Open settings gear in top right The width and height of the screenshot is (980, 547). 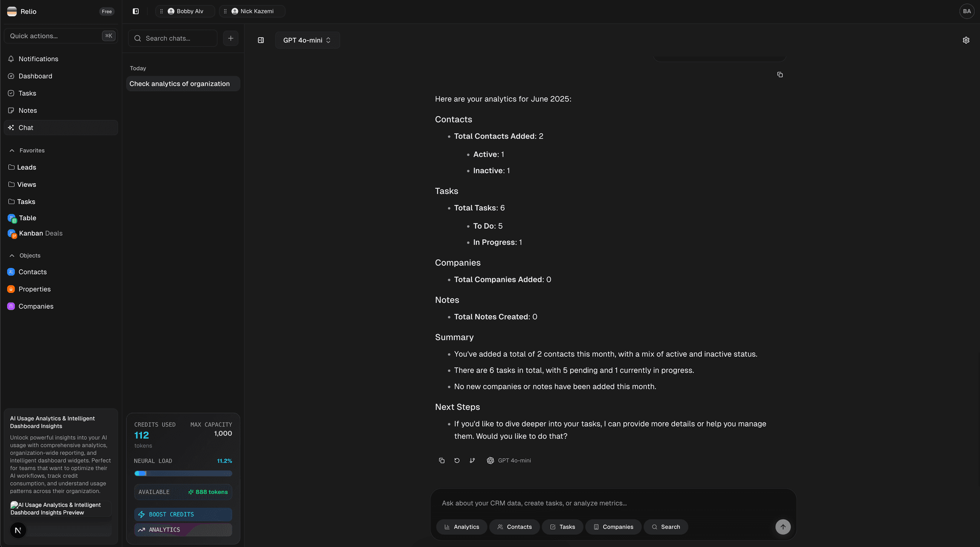tap(966, 40)
